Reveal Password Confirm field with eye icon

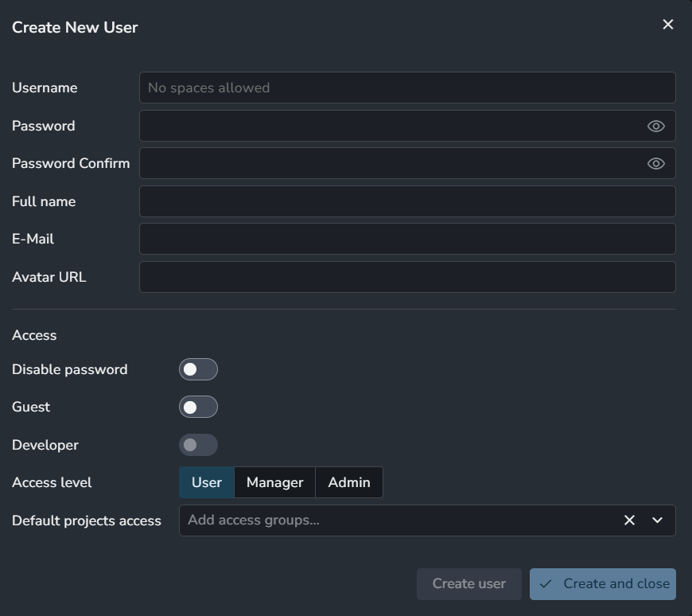[655, 163]
